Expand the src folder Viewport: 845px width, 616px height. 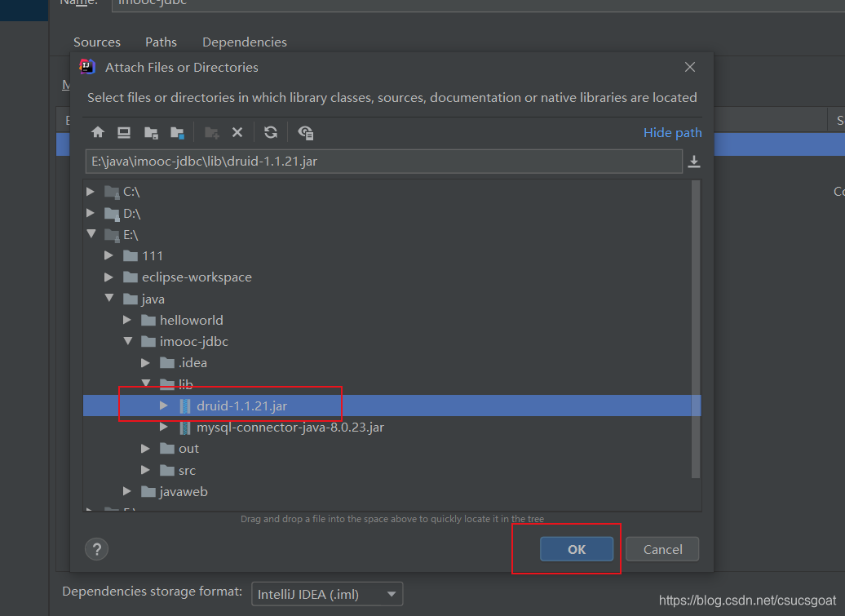(x=145, y=470)
